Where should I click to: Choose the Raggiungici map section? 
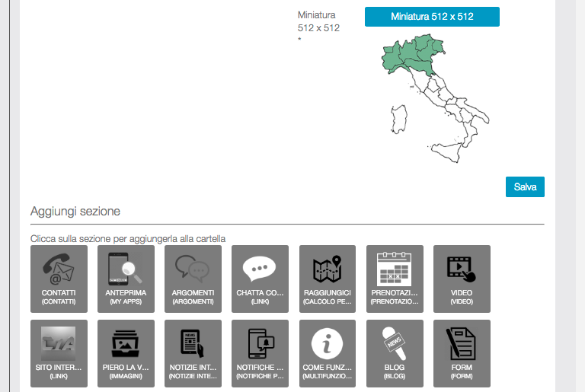(327, 279)
